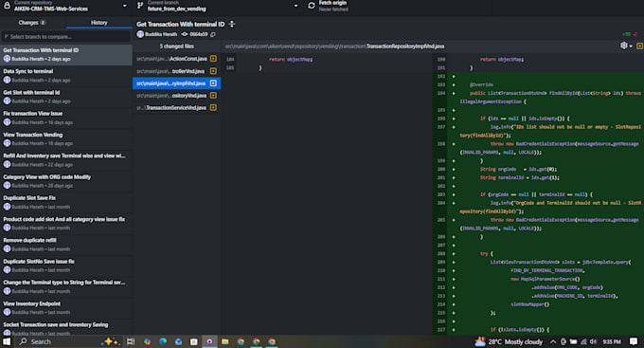Copy the commit SHA with the copy icon
Image resolution: width=644 pixels, height=348 pixels.
[x=213, y=34]
